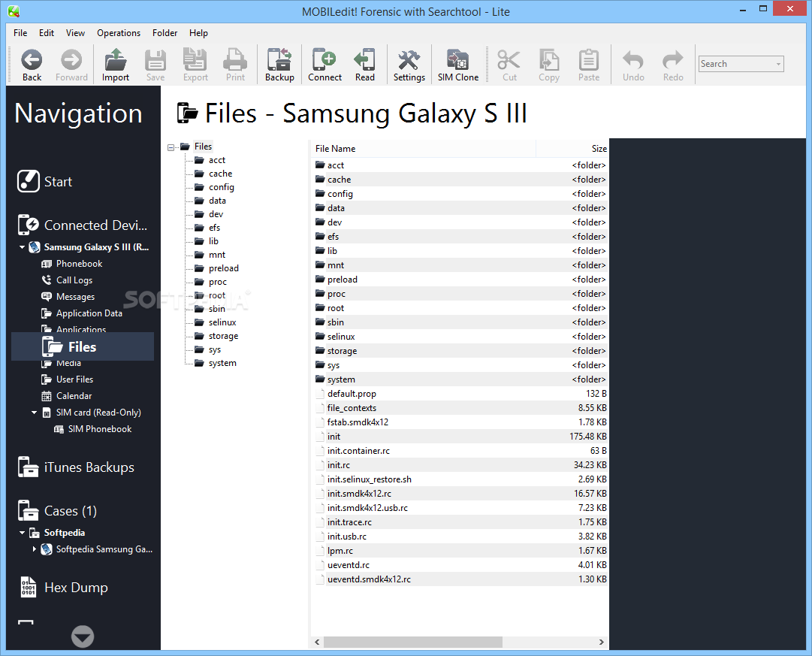Viewport: 812px width, 656px height.
Task: Open the Search dropdown arrow
Action: click(777, 65)
